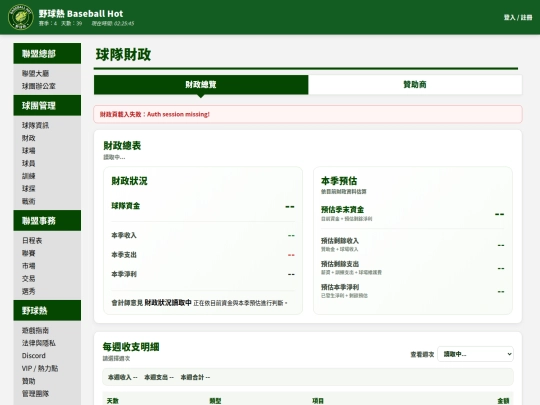Click the 本季支出 row label
Screen dimensions: 540x405
[x=124, y=255]
